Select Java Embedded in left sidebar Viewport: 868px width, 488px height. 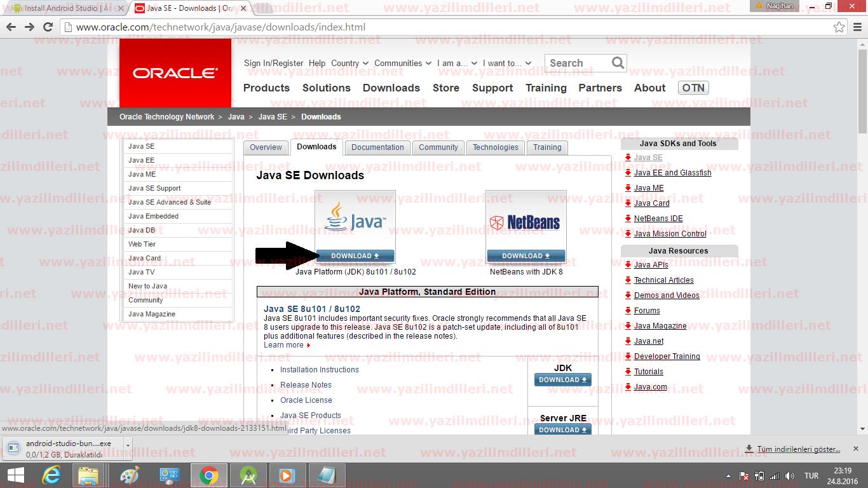click(153, 216)
